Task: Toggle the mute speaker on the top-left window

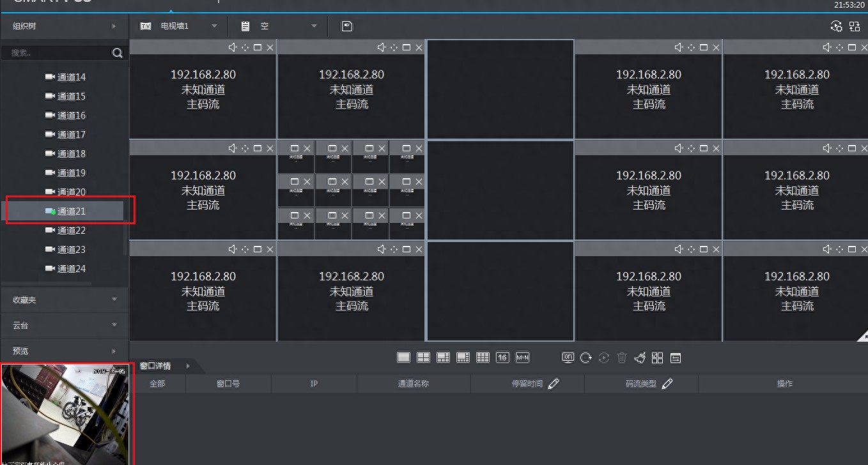Action: [x=233, y=47]
